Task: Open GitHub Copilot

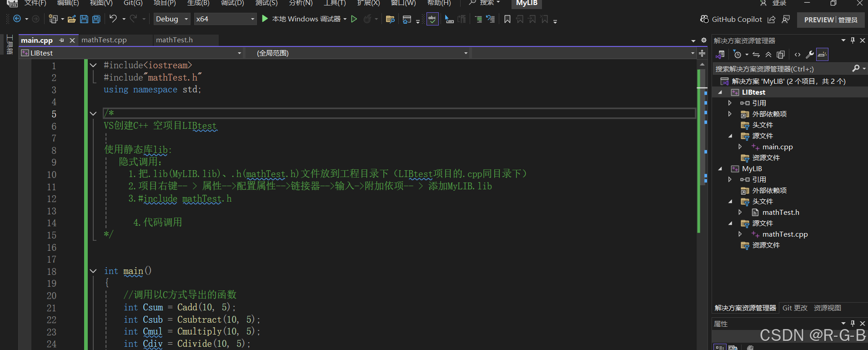Action: pos(731,19)
